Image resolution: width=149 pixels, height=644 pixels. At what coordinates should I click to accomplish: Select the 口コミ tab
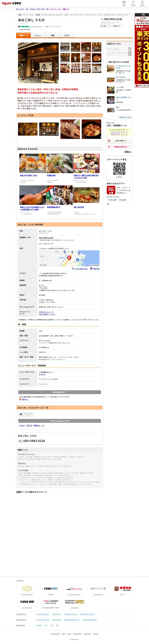[x=67, y=35]
